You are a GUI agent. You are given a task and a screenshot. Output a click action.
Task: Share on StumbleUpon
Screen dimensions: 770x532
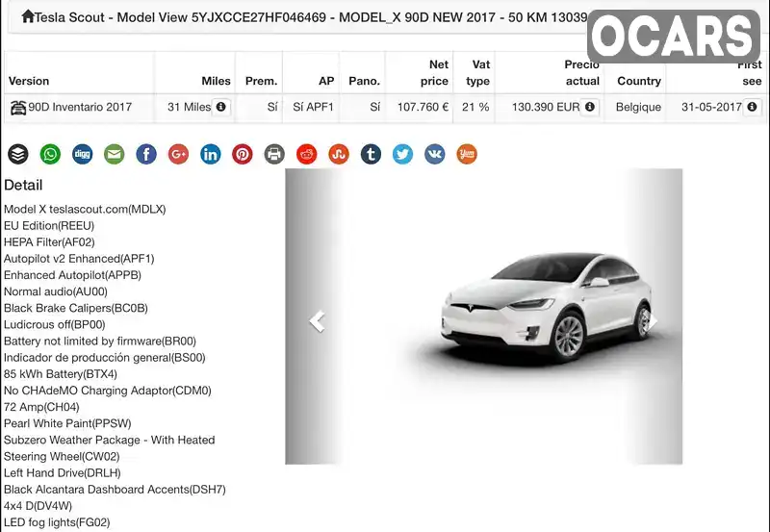339,154
